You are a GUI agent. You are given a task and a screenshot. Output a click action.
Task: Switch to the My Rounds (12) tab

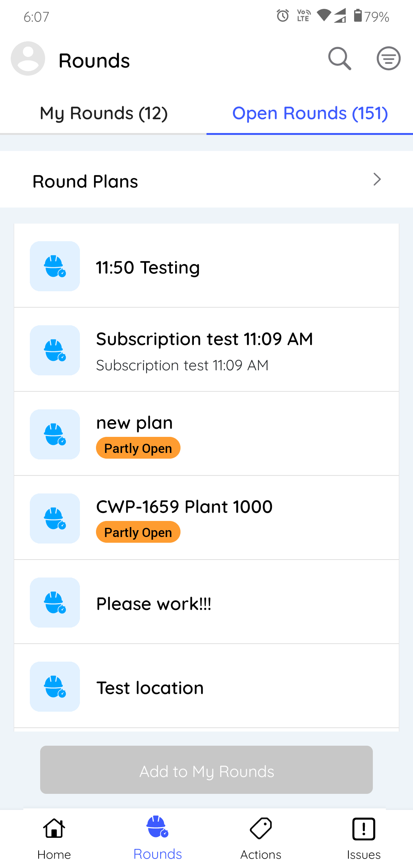[104, 114]
